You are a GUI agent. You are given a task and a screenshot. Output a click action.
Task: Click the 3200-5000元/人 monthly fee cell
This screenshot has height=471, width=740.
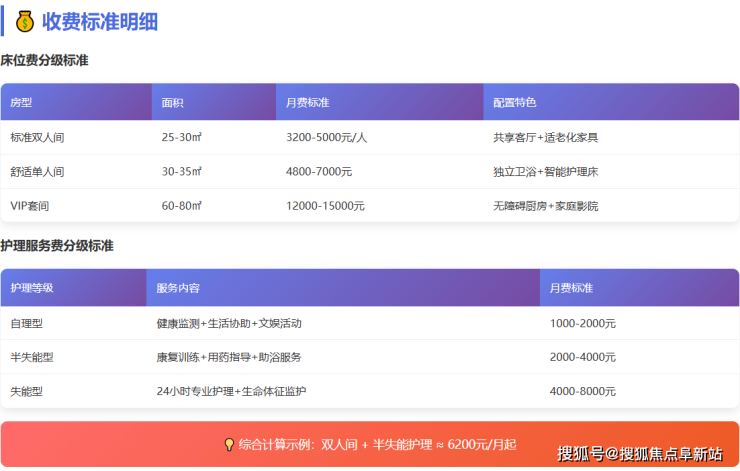click(x=326, y=138)
